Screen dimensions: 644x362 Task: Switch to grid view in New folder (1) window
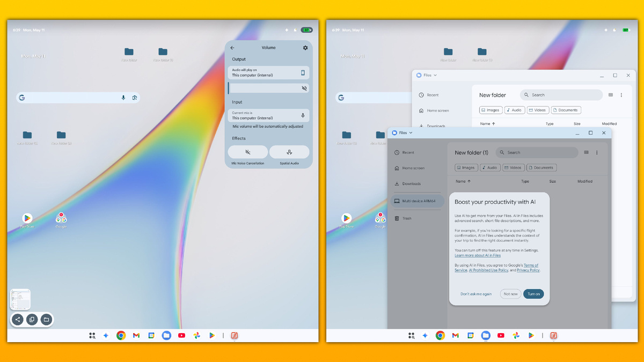586,152
